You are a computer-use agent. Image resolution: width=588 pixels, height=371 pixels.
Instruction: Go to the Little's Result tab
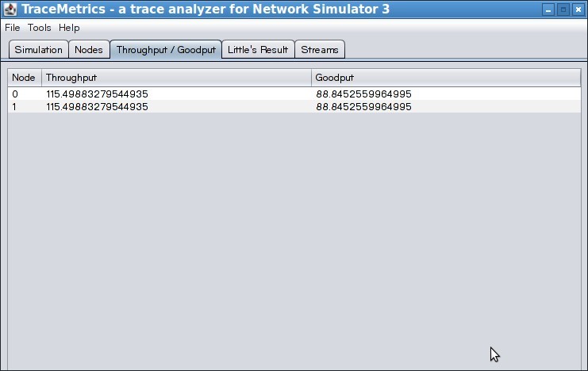tap(258, 49)
